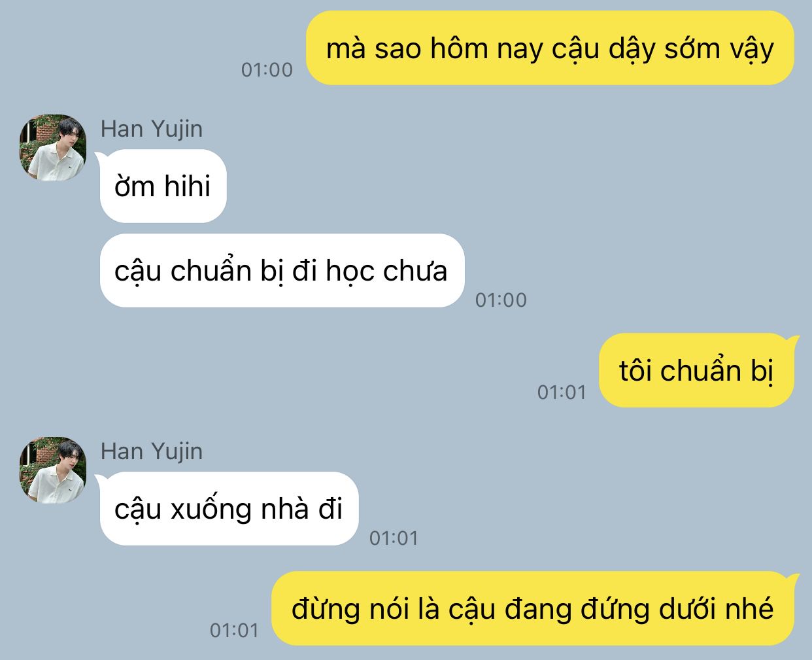Select the white "ờm hihi" message bubble
Viewport: 812px width, 660px height.
click(x=163, y=186)
